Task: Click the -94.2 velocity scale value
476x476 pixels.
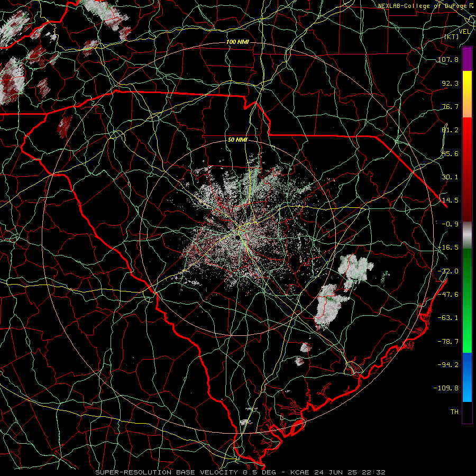Action: tap(448, 364)
